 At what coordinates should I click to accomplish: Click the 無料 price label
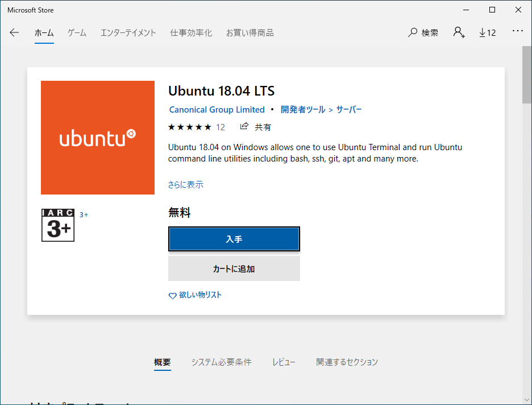click(x=180, y=213)
